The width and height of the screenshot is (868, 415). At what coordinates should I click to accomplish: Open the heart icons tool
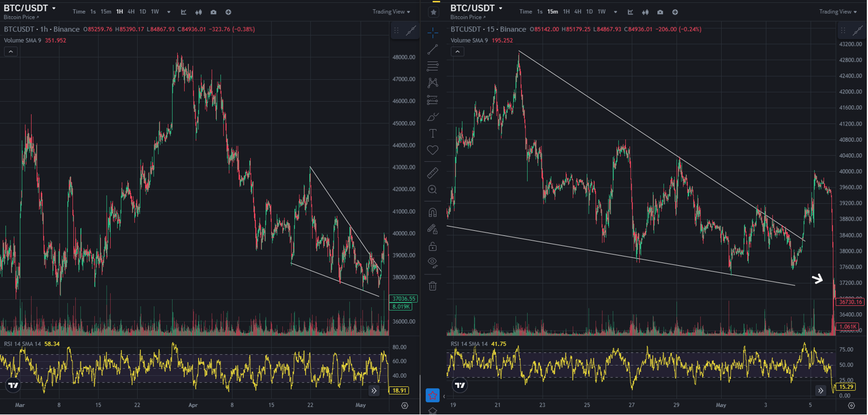coord(433,150)
